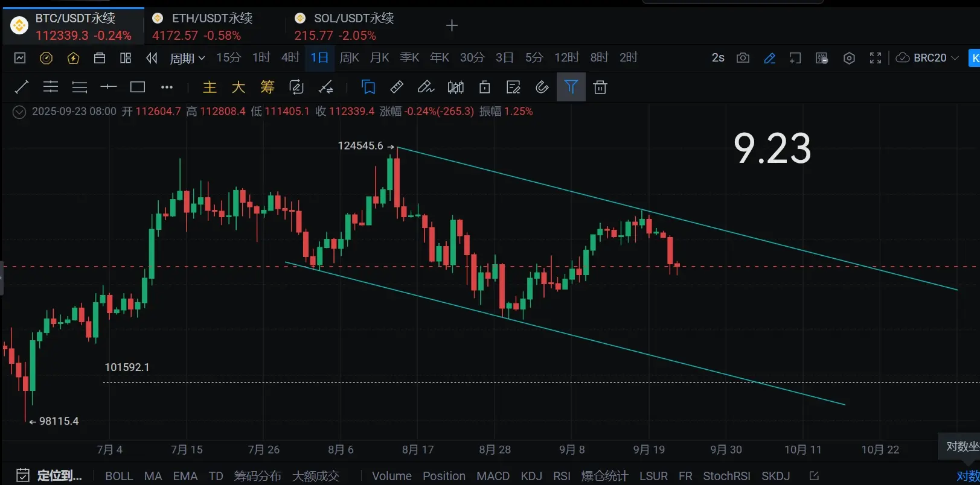Viewport: 980px width, 485px height.
Task: Click the crossed line with arrows icon
Action: coord(326,87)
